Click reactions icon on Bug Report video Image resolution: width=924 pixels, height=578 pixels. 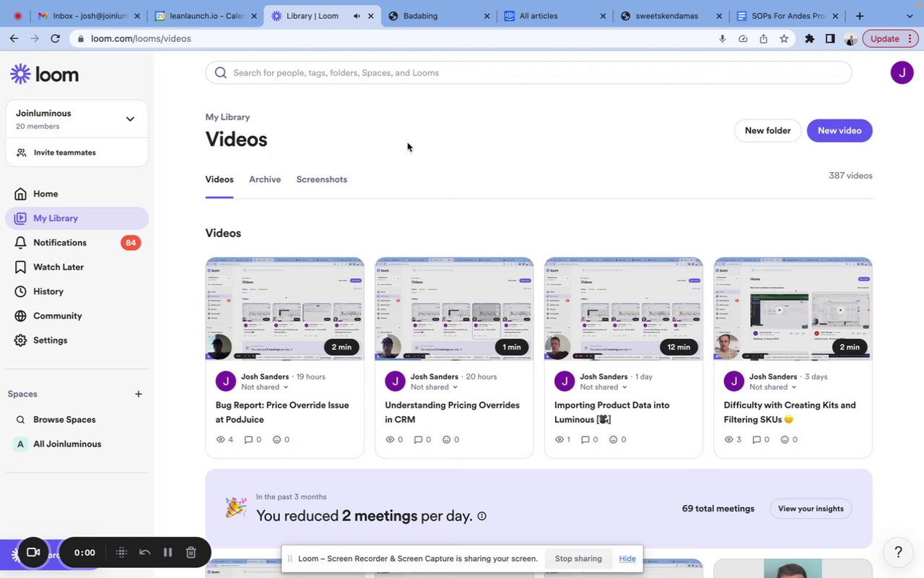click(x=276, y=439)
